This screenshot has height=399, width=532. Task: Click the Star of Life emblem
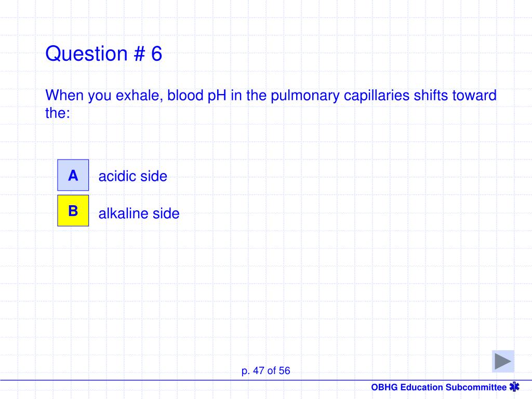click(514, 387)
